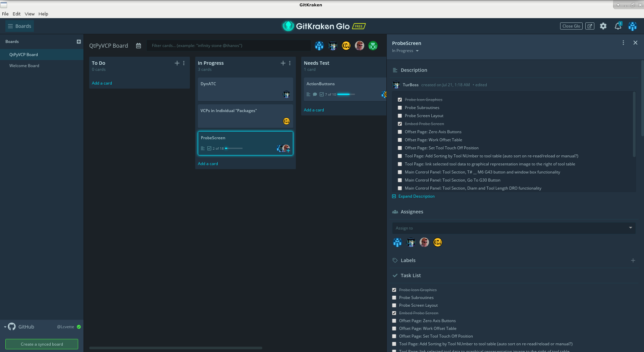Click the GitHub logo in sidebar
Viewport: 644px width, 352px height.
pos(12,326)
